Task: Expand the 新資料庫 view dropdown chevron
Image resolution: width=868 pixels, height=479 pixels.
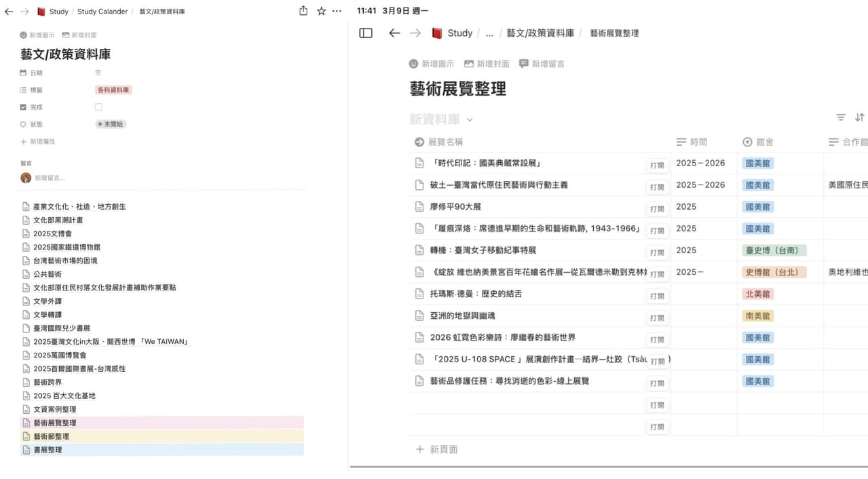Action: click(470, 119)
